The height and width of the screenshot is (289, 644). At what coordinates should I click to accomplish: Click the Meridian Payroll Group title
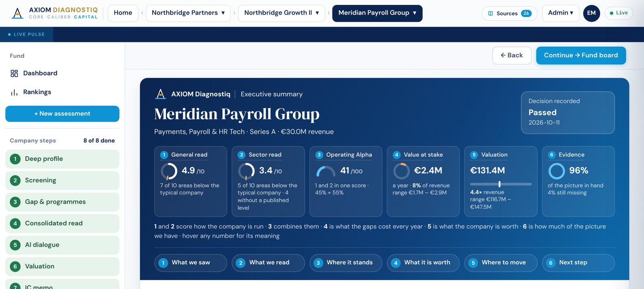[237, 114]
